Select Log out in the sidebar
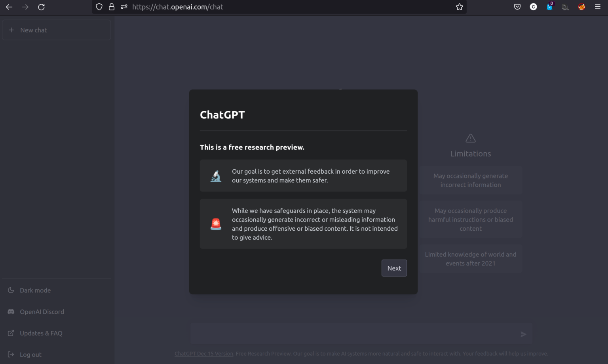Image resolution: width=608 pixels, height=364 pixels. pyautogui.click(x=30, y=354)
